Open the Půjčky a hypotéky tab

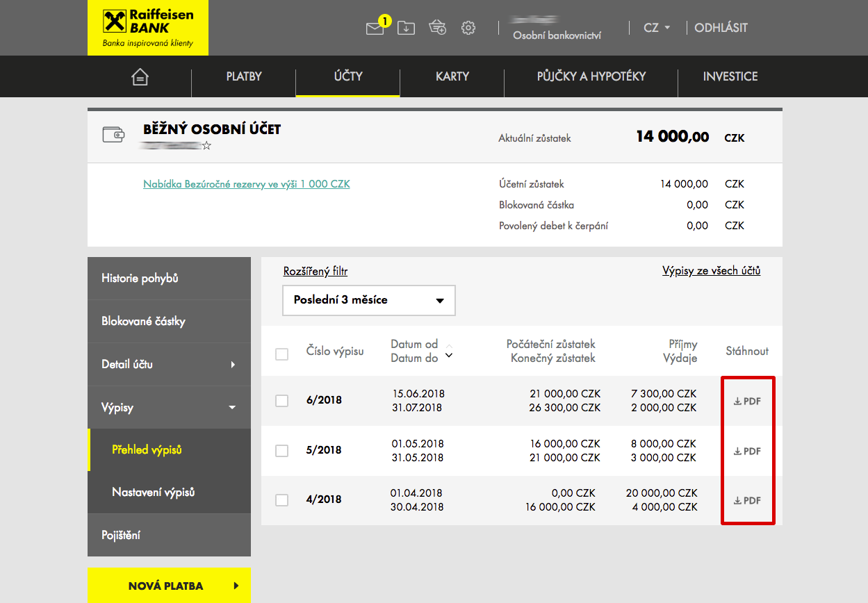point(591,76)
